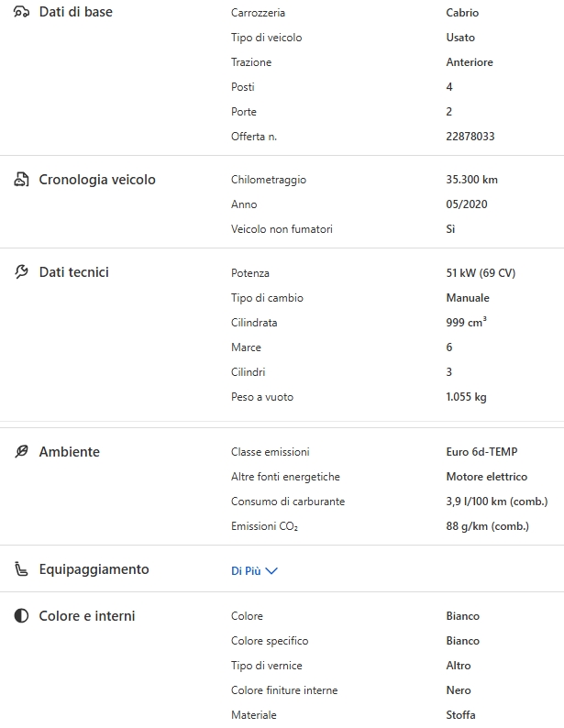Click the wrench icon for Dati tecnici
The width and height of the screenshot is (564, 728).
[x=21, y=272]
